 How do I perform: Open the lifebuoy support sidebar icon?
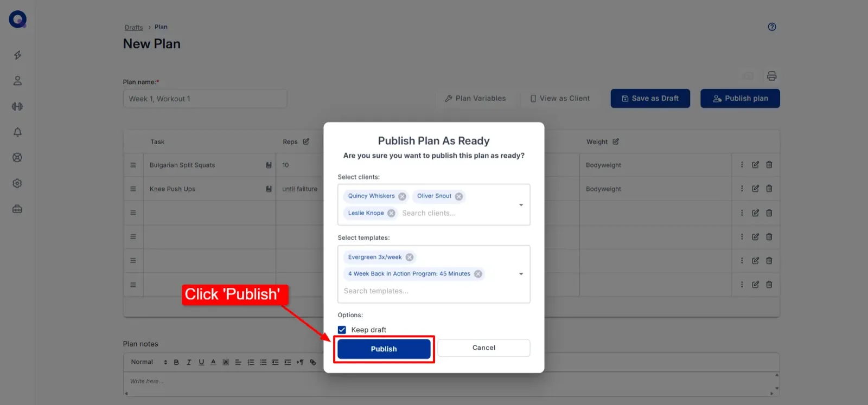17,157
